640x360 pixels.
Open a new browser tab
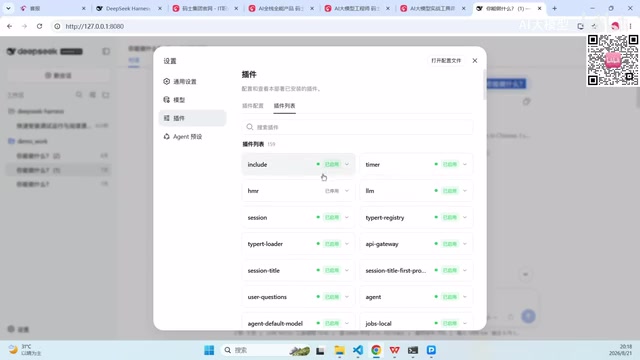click(554, 8)
